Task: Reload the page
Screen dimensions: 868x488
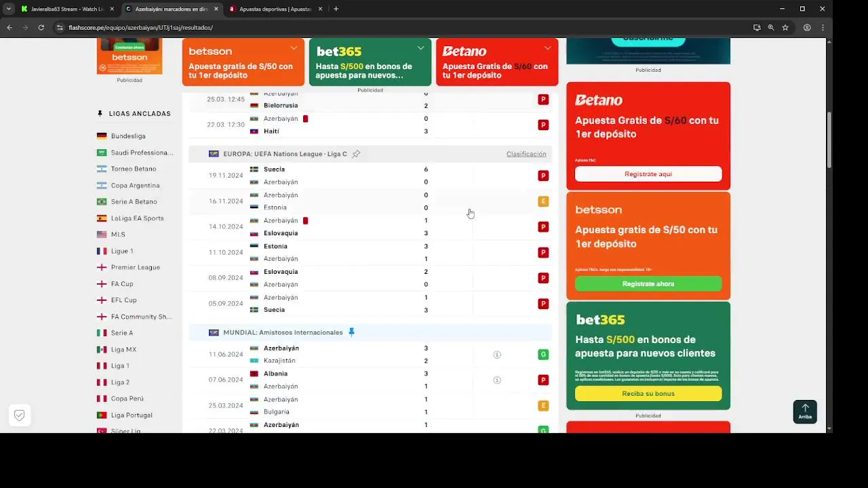Action: pos(41,28)
